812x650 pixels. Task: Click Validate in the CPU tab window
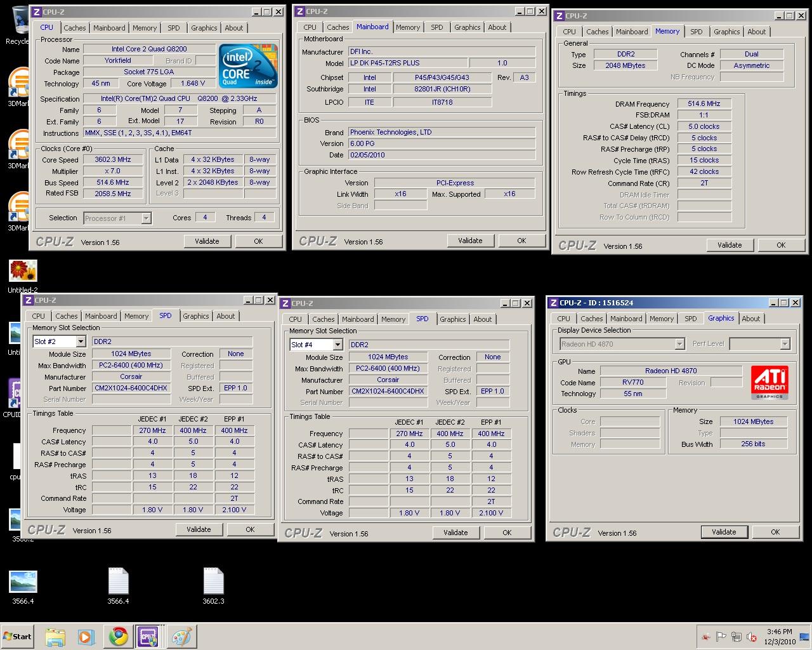pos(207,241)
